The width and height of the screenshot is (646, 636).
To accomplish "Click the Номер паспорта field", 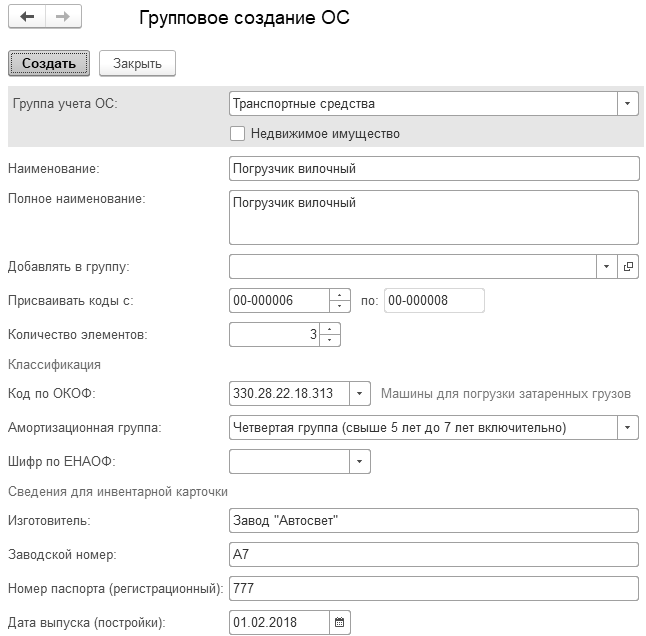I will pos(433,588).
